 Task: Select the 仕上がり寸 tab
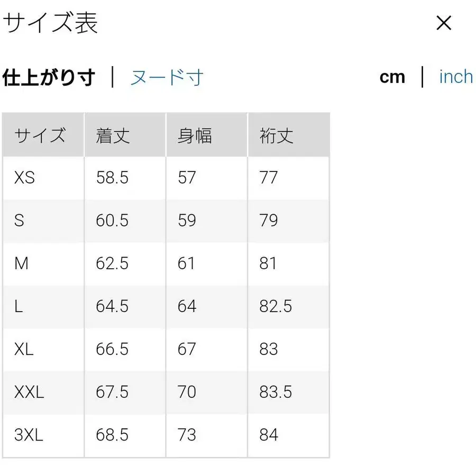[x=49, y=76]
